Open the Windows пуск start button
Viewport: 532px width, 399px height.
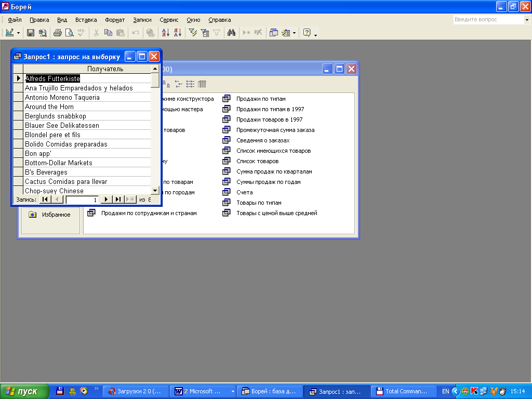24,391
